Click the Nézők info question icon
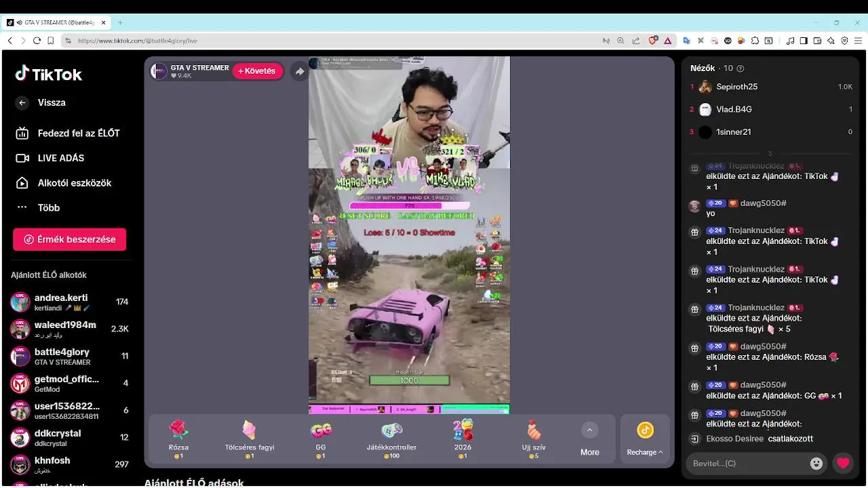Viewport: 868px width, 488px height. pos(741,68)
